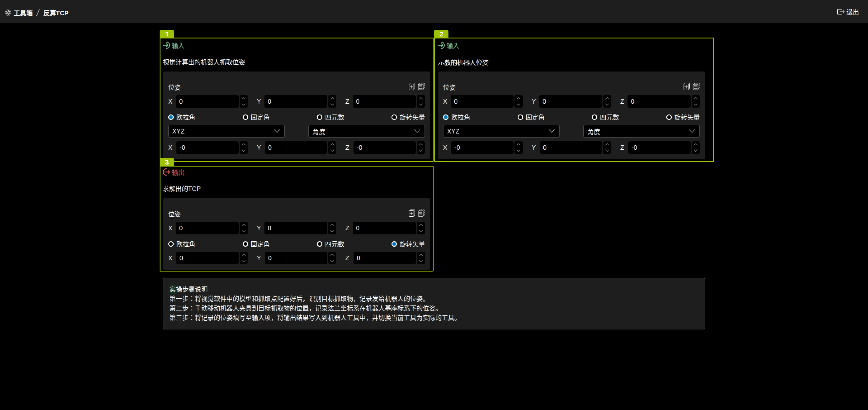The width and height of the screenshot is (868, 410).
Task: Select 旋转矢量 option in vision grasp pose panel
Action: point(394,117)
